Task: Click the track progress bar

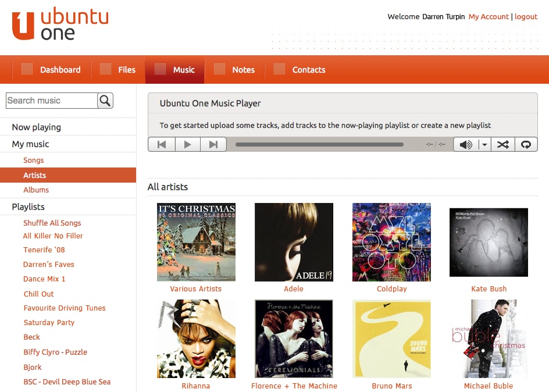Action: pyautogui.click(x=319, y=144)
